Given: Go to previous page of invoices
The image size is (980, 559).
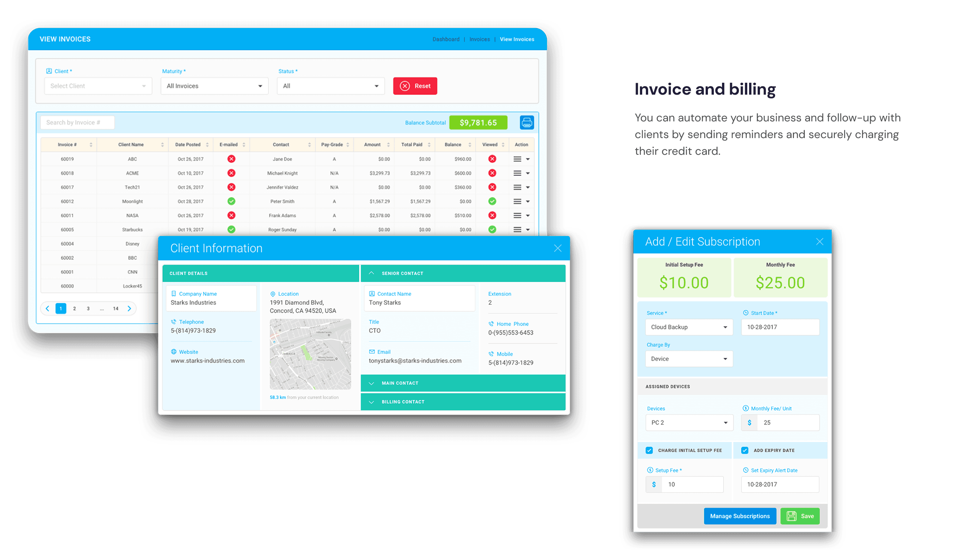Looking at the screenshot, I should pos(48,308).
